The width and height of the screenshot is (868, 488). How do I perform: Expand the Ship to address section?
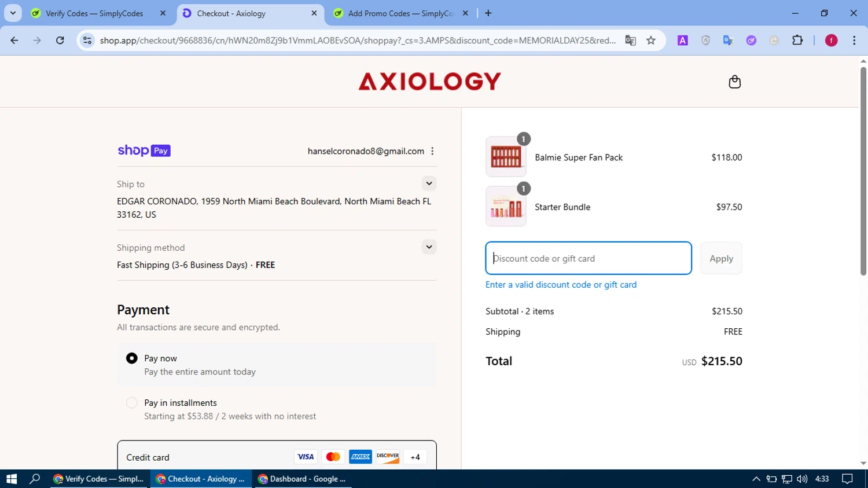(x=429, y=184)
